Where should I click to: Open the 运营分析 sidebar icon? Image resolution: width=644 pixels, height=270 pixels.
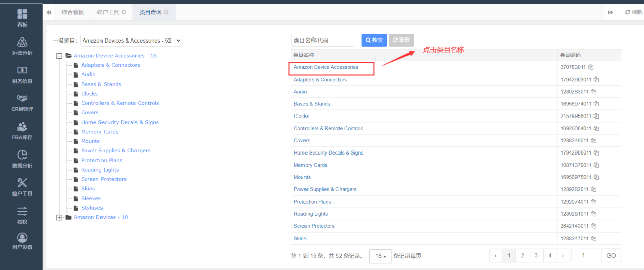22,42
